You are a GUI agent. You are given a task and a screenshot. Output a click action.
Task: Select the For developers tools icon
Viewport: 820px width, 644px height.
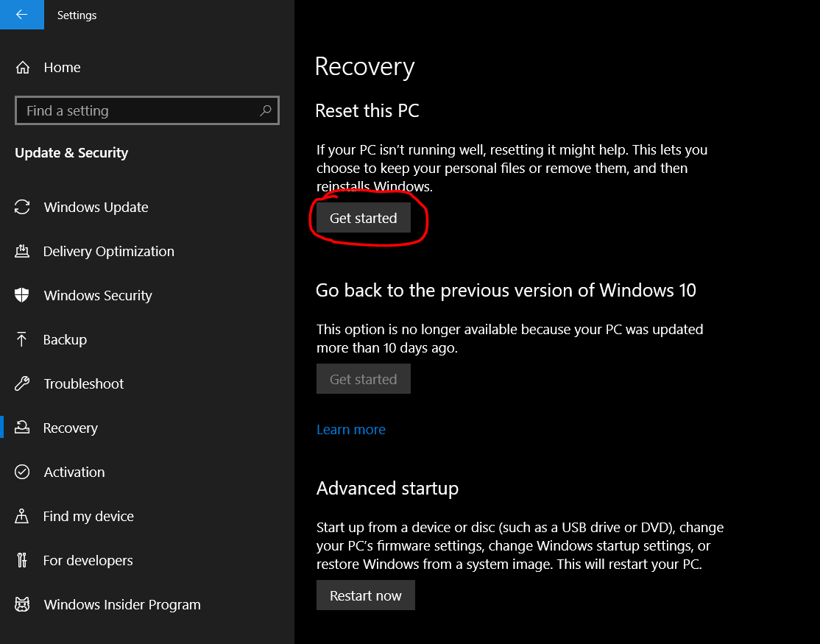click(x=22, y=561)
